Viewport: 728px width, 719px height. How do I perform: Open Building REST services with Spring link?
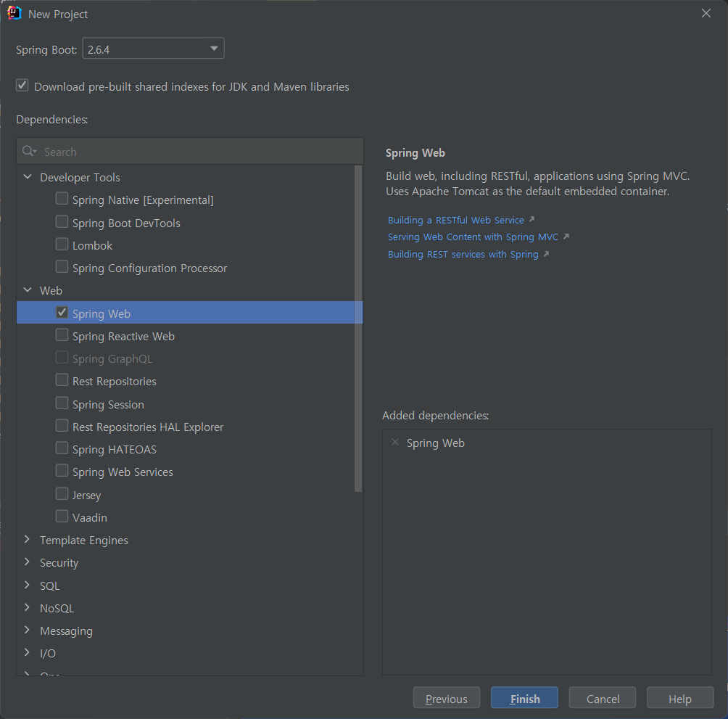point(463,254)
